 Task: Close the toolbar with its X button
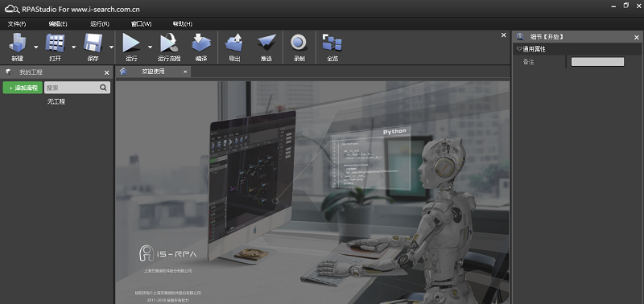pyautogui.click(x=504, y=35)
